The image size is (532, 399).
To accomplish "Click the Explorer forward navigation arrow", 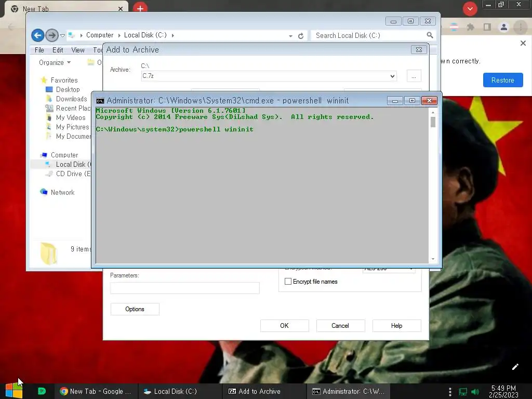I will pyautogui.click(x=51, y=35).
